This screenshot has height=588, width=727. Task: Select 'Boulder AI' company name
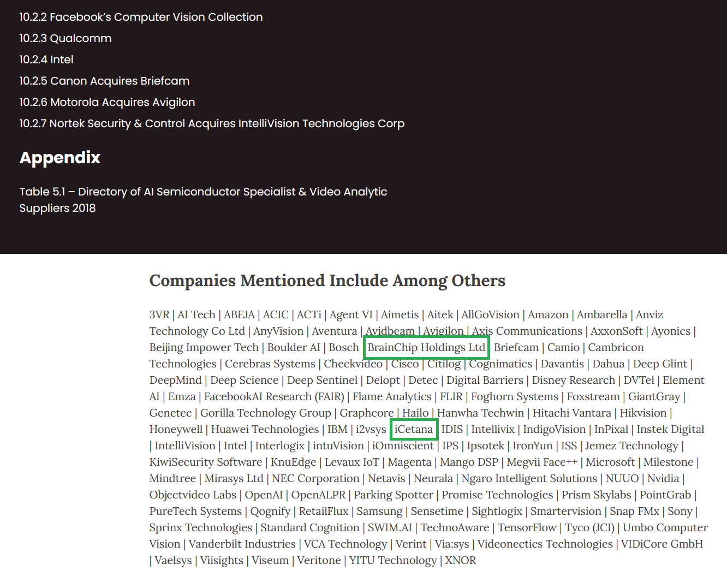pos(294,348)
